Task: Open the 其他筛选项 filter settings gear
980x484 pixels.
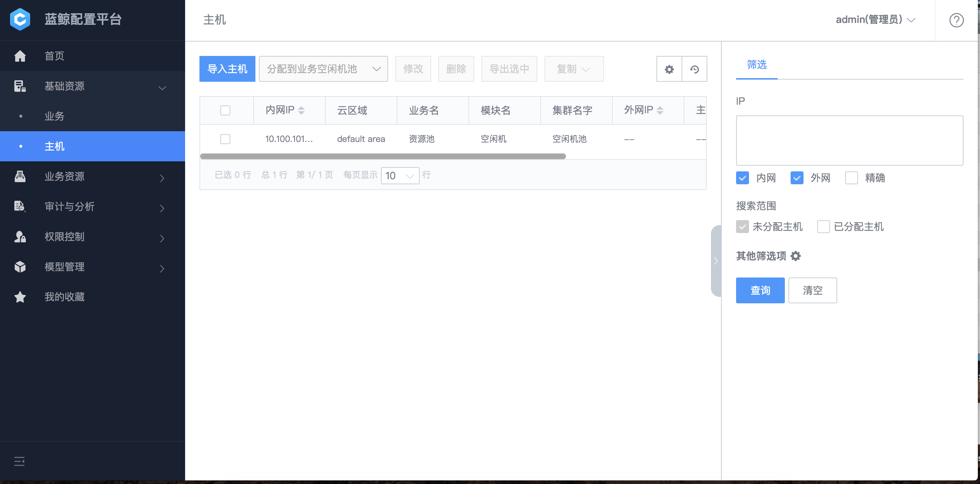Action: point(796,256)
